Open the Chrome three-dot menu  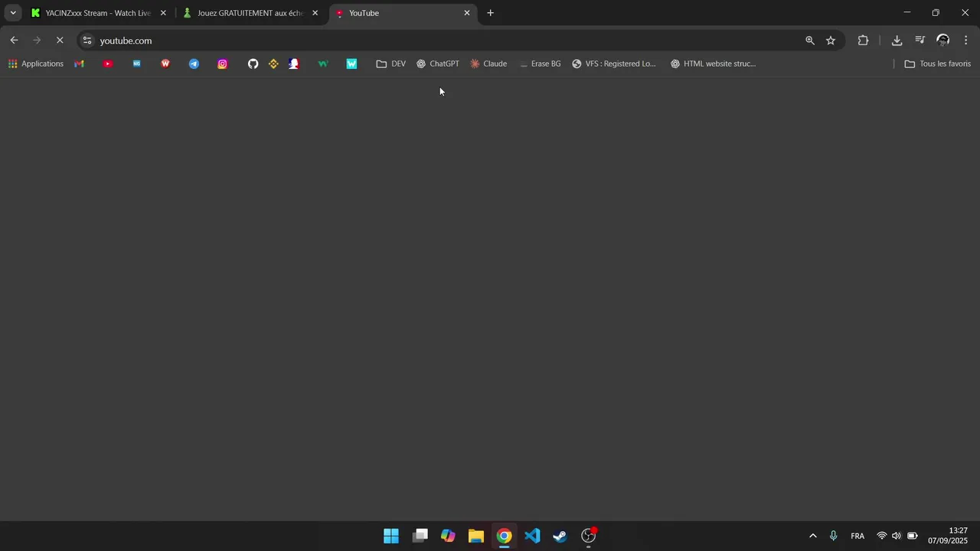point(965,41)
